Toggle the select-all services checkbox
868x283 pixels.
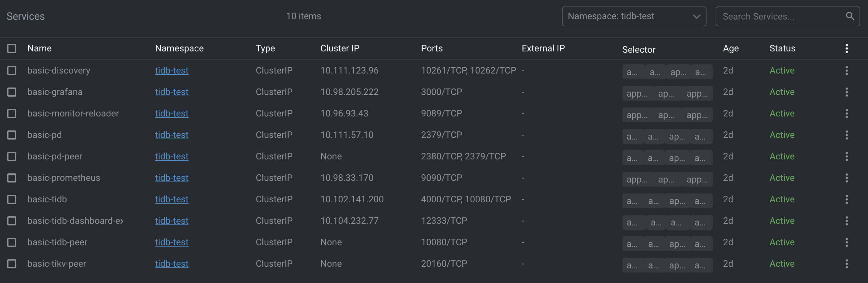coord(12,48)
